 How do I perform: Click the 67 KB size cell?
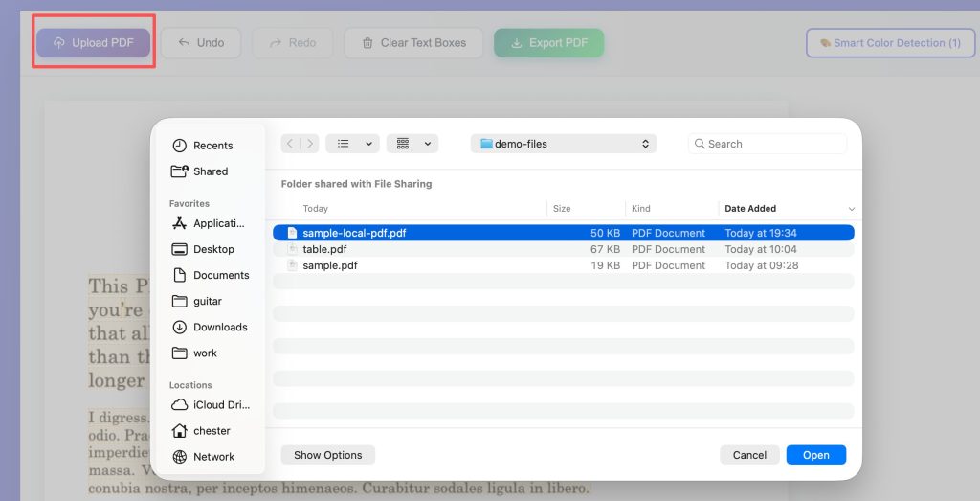605,249
